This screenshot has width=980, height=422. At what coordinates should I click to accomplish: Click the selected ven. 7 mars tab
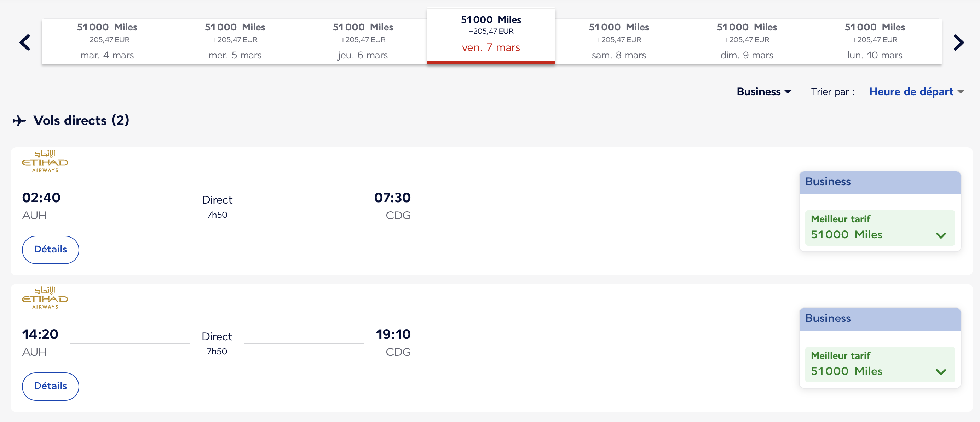[491, 36]
